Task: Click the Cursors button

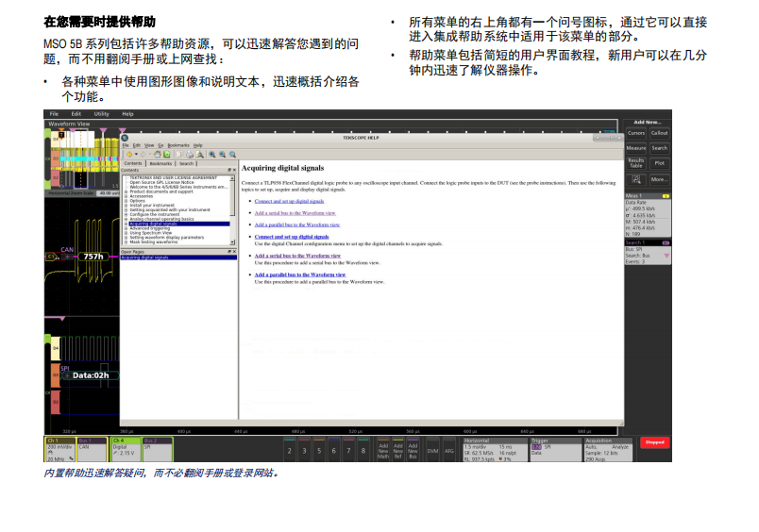Action: [x=636, y=133]
